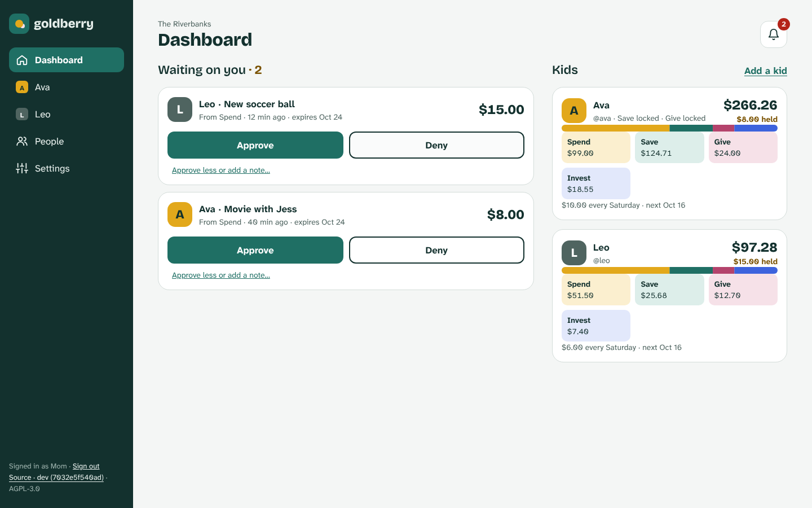Click the Dashboard home icon in sidebar
Image resolution: width=812 pixels, height=508 pixels.
coord(22,60)
